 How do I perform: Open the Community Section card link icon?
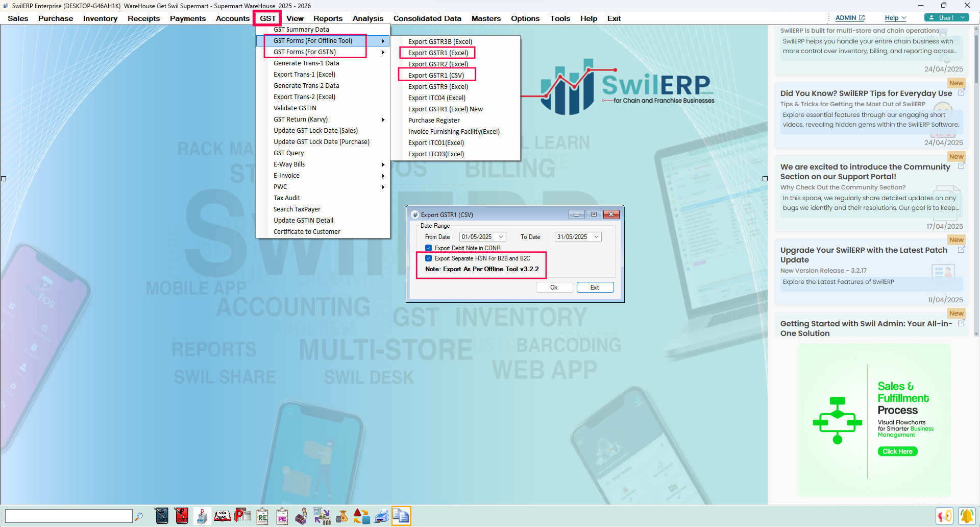(x=961, y=166)
